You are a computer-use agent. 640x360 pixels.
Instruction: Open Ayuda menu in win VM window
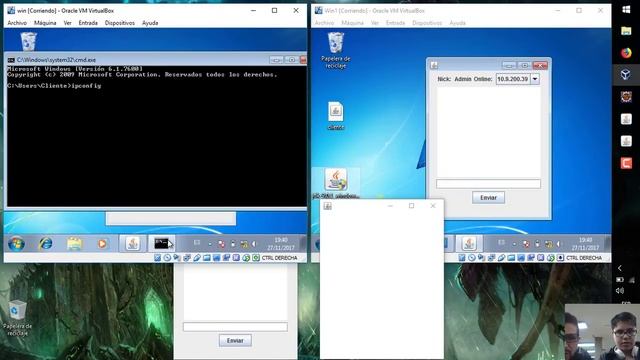pyautogui.click(x=150, y=23)
